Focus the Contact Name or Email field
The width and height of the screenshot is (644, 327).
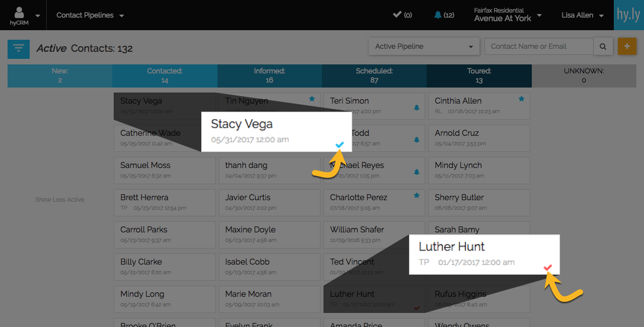[539, 46]
